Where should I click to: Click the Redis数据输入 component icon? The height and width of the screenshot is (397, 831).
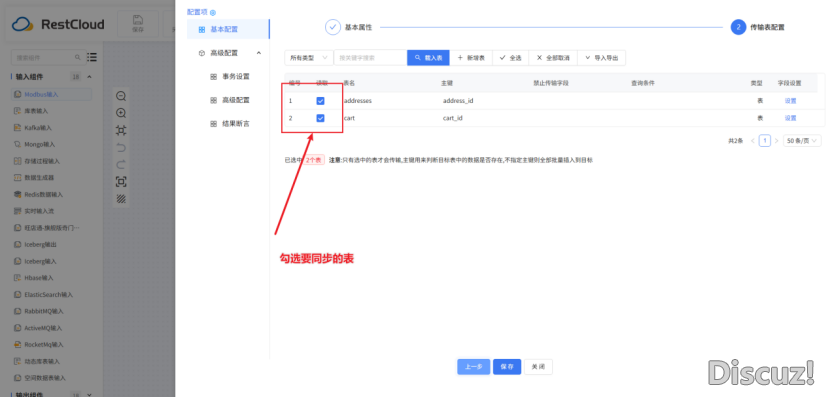pyautogui.click(x=17, y=195)
